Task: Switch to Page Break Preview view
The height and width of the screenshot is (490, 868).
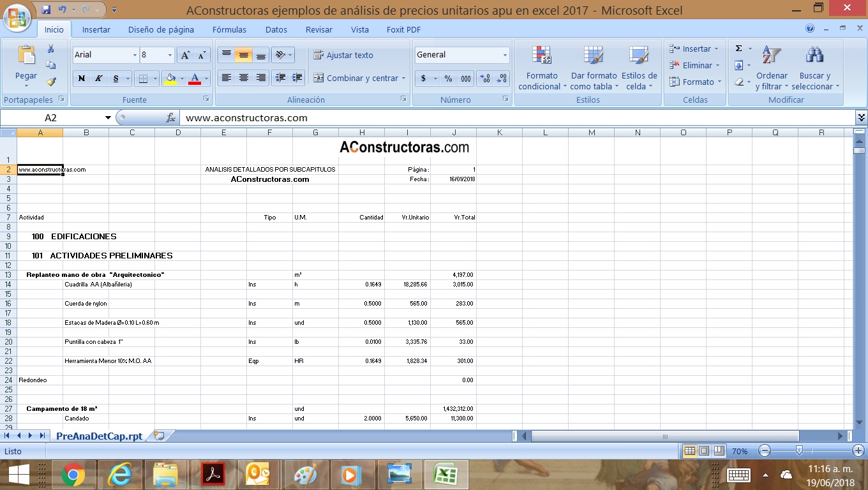Action: point(719,451)
